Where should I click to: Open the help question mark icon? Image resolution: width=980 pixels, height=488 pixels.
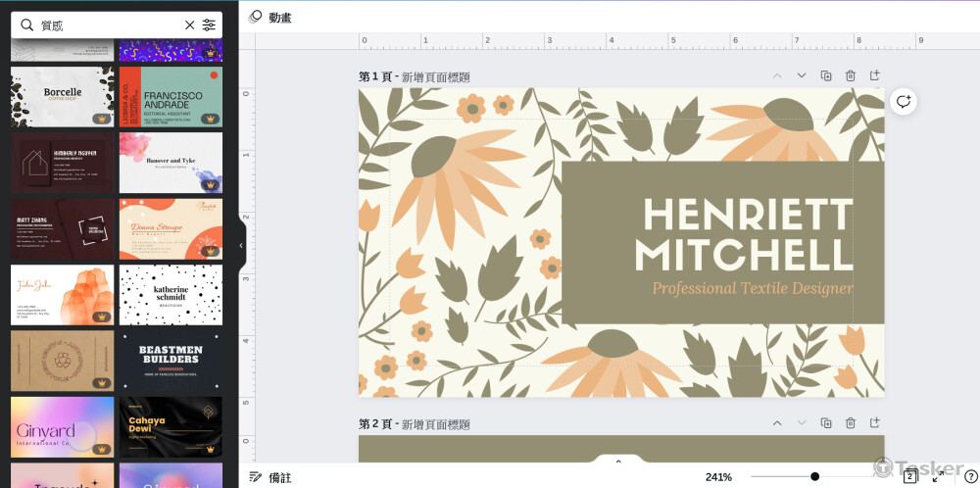click(x=970, y=476)
